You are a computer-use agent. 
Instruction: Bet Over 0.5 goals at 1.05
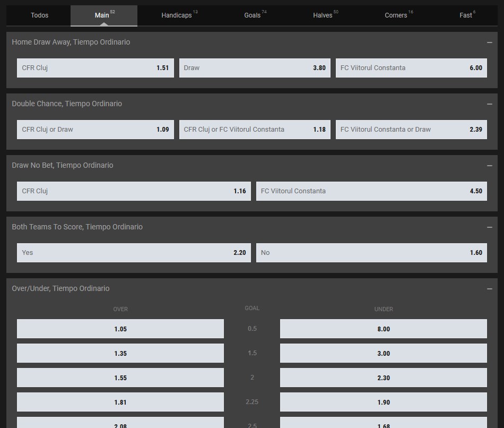[x=120, y=329]
